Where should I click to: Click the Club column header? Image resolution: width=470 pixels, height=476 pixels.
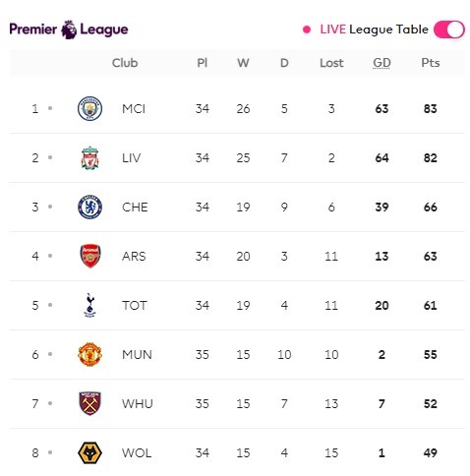point(125,63)
